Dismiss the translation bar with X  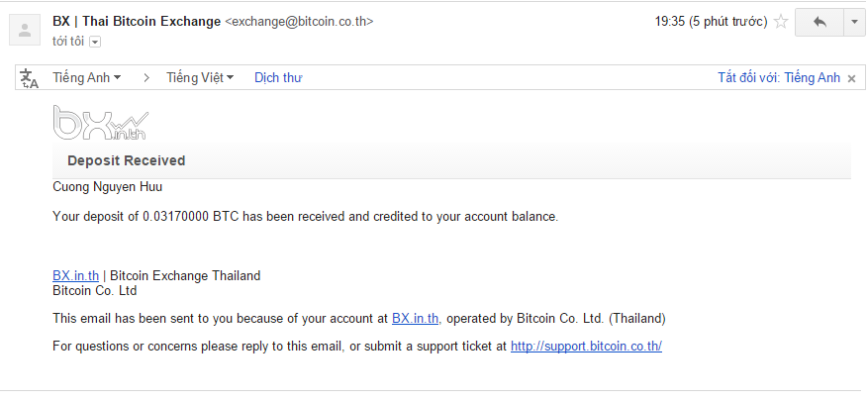pos(851,78)
